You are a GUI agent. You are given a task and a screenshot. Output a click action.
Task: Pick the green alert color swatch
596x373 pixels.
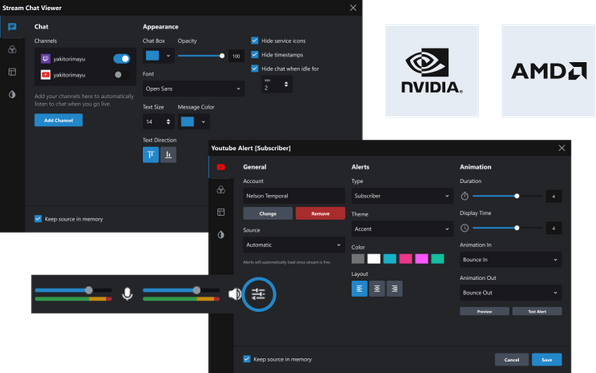coord(437,259)
